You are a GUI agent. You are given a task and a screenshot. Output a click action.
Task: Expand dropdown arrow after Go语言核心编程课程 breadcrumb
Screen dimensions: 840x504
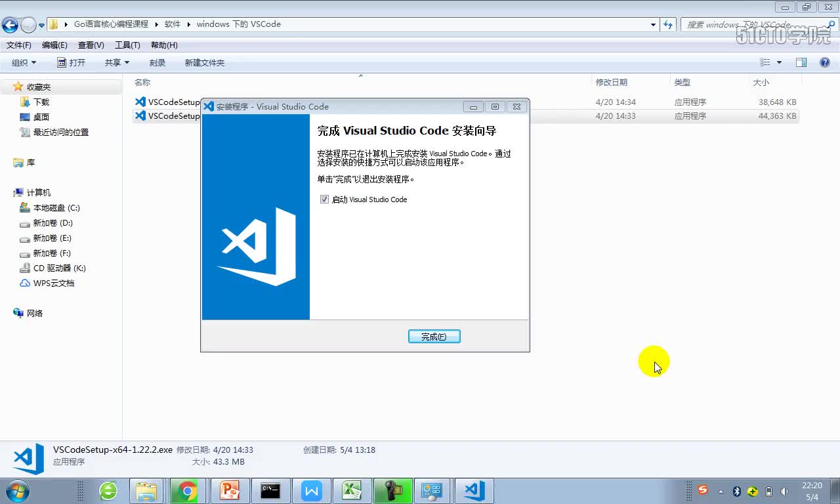(157, 24)
